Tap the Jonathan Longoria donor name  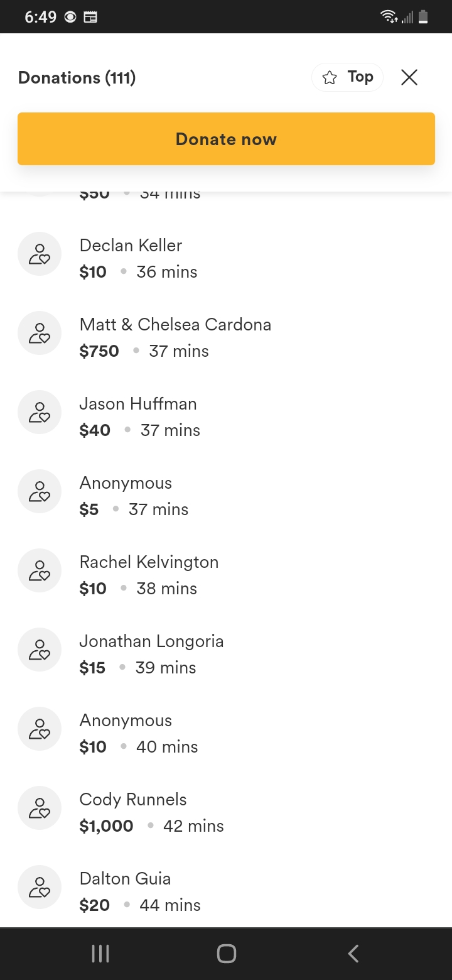[151, 641]
